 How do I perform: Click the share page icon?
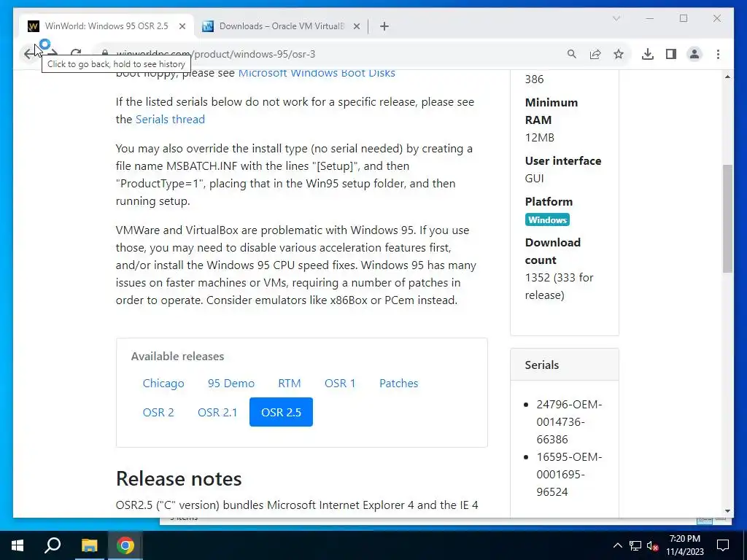tap(595, 54)
